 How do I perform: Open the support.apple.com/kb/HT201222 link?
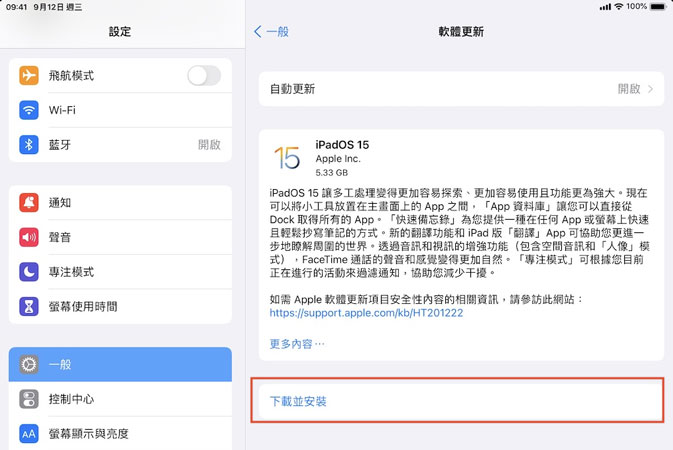pyautogui.click(x=366, y=313)
